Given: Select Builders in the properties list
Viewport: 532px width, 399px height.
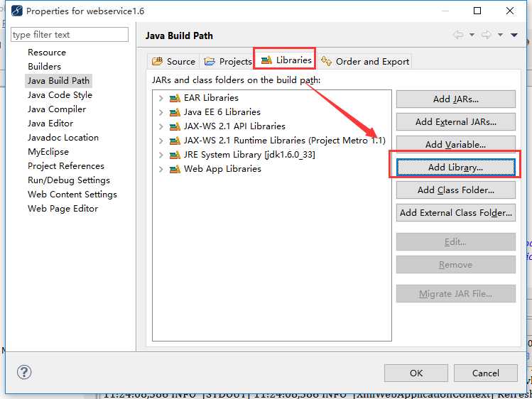Looking at the screenshot, I should pyautogui.click(x=45, y=67).
